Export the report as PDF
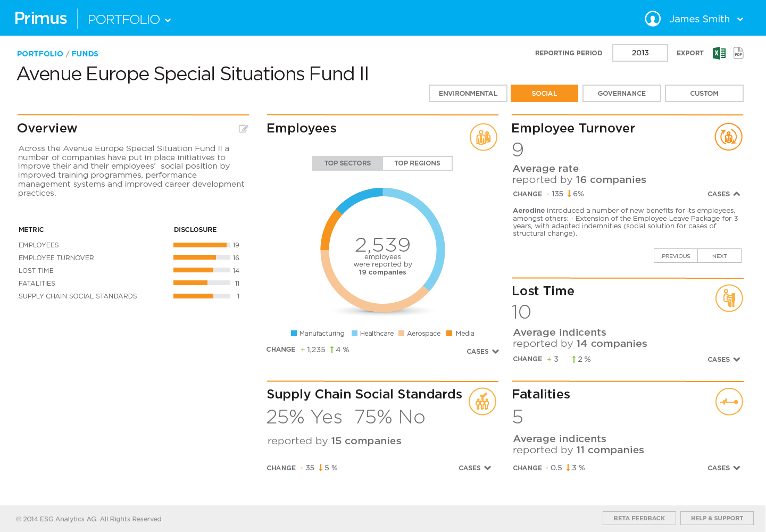Screen dimensions: 766x532 coord(738,53)
